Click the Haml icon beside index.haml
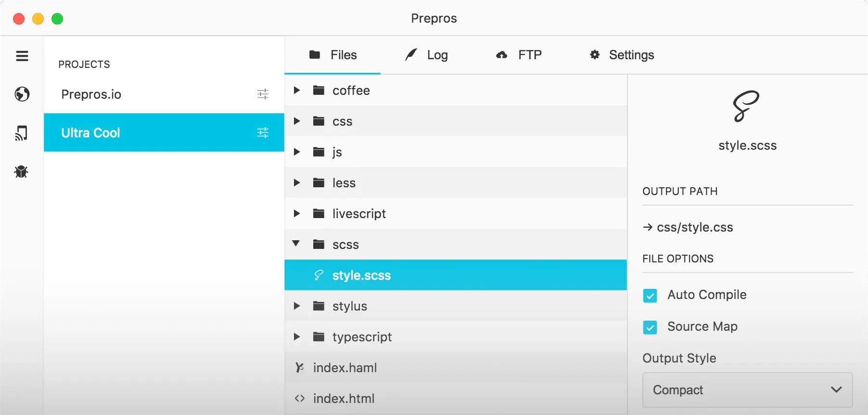The height and width of the screenshot is (415, 868). coord(299,367)
